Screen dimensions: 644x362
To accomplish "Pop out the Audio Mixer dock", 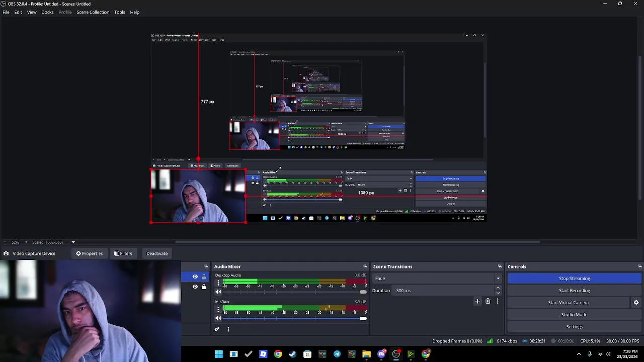I will (365, 266).
